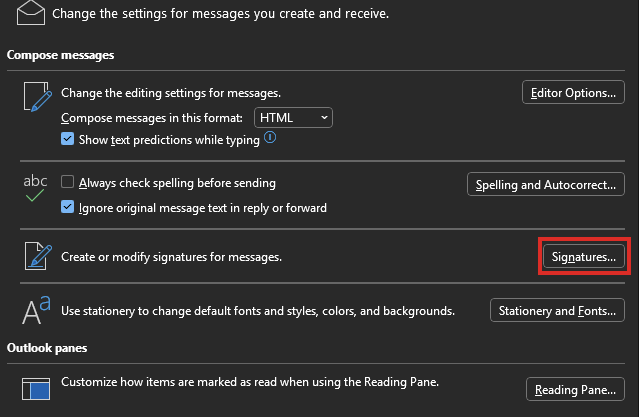Click the Reading Pane layout icon
The width and height of the screenshot is (639, 417).
point(36,388)
